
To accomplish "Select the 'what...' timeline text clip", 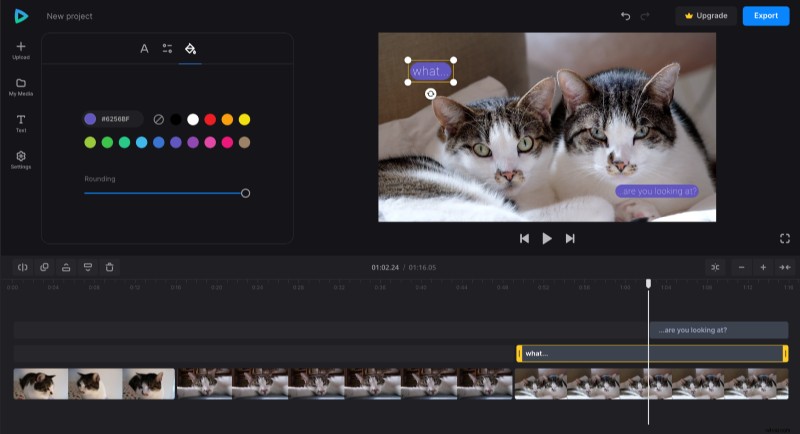I will [x=652, y=353].
